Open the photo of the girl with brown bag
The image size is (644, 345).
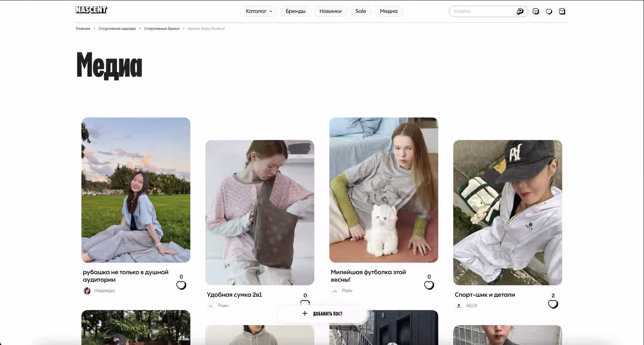pyautogui.click(x=260, y=212)
